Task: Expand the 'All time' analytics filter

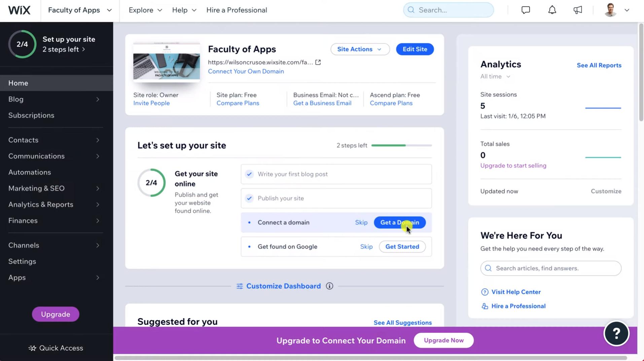Action: click(x=495, y=76)
